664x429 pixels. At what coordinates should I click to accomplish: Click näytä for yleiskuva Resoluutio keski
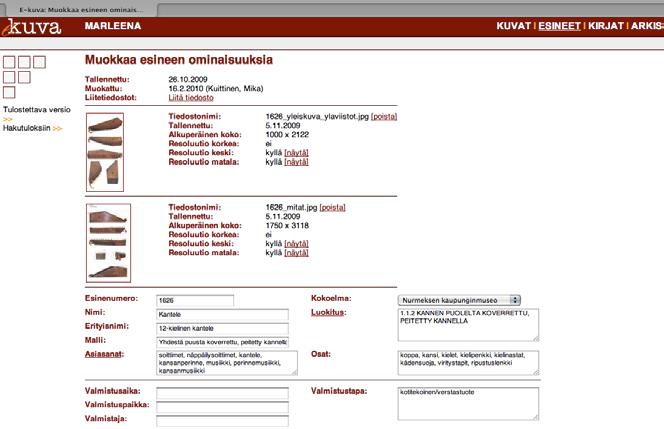tap(296, 152)
